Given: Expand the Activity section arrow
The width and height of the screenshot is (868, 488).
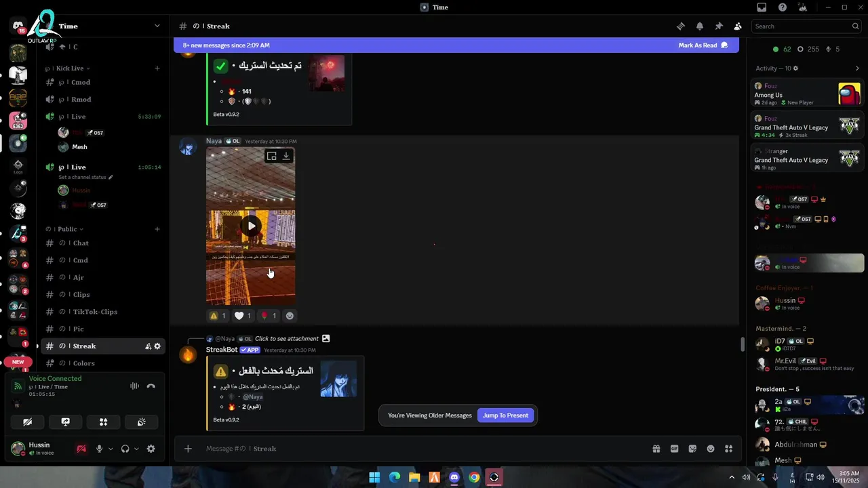Looking at the screenshot, I should pos(857,68).
